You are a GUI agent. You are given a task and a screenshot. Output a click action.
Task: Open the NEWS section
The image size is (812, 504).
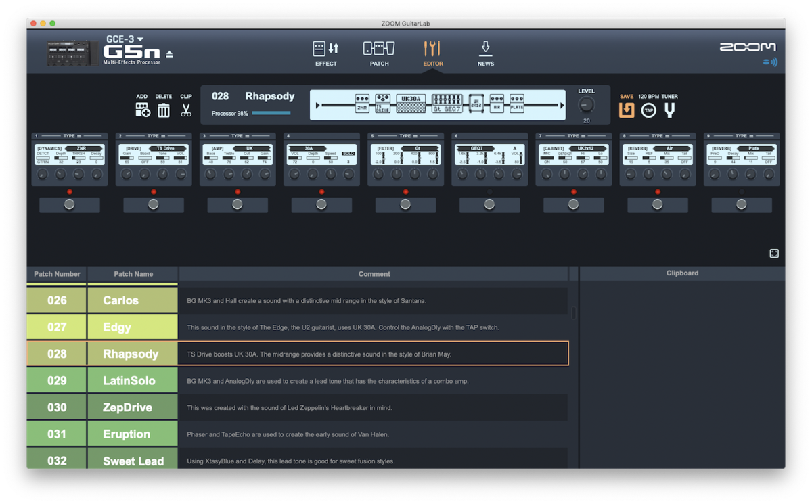pos(486,53)
